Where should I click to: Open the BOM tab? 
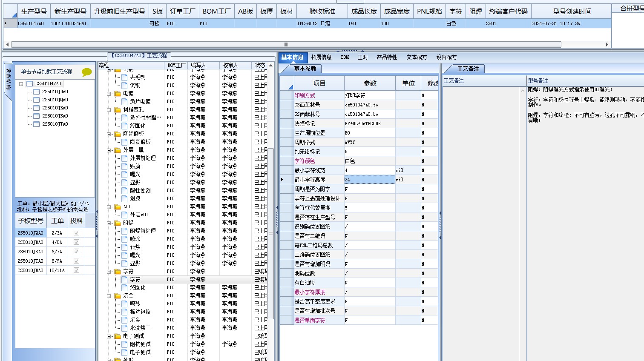[345, 57]
